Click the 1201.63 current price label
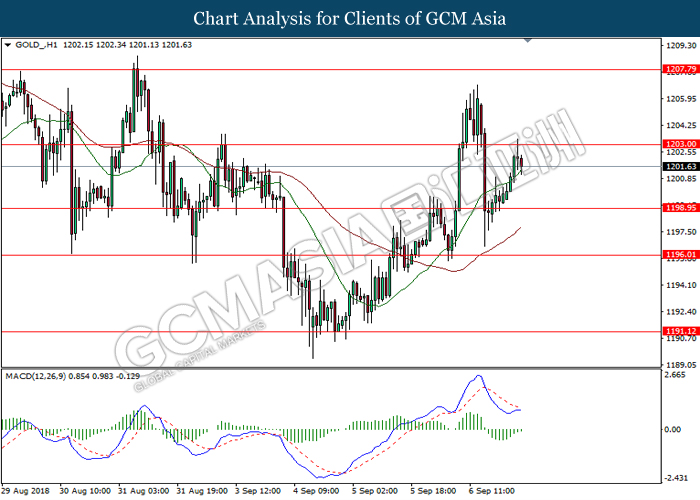 (x=681, y=167)
